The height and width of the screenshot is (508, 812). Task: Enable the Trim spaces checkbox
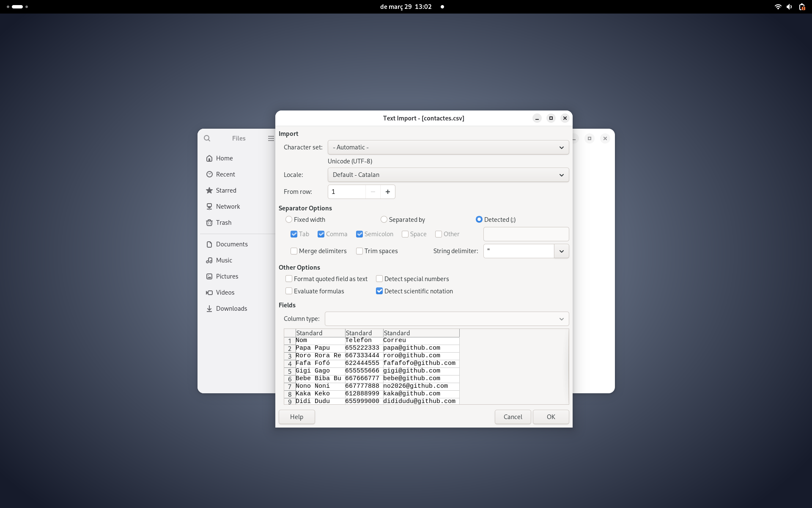[359, 251]
